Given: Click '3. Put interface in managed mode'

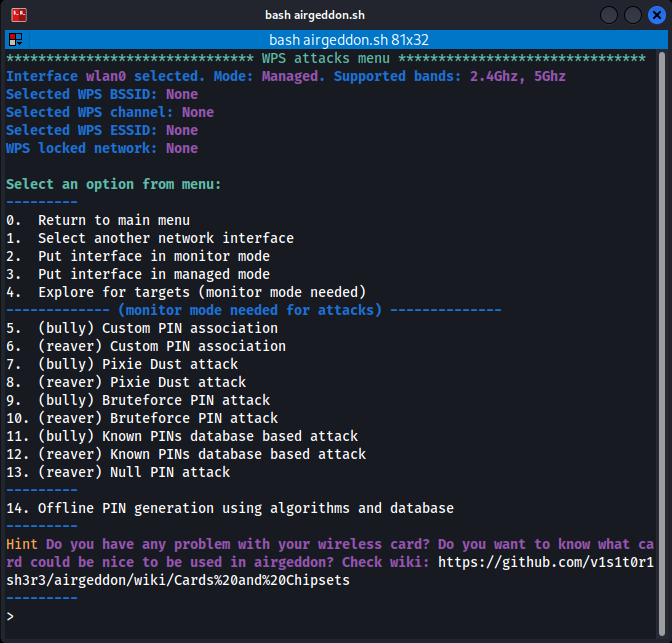Looking at the screenshot, I should [138, 274].
